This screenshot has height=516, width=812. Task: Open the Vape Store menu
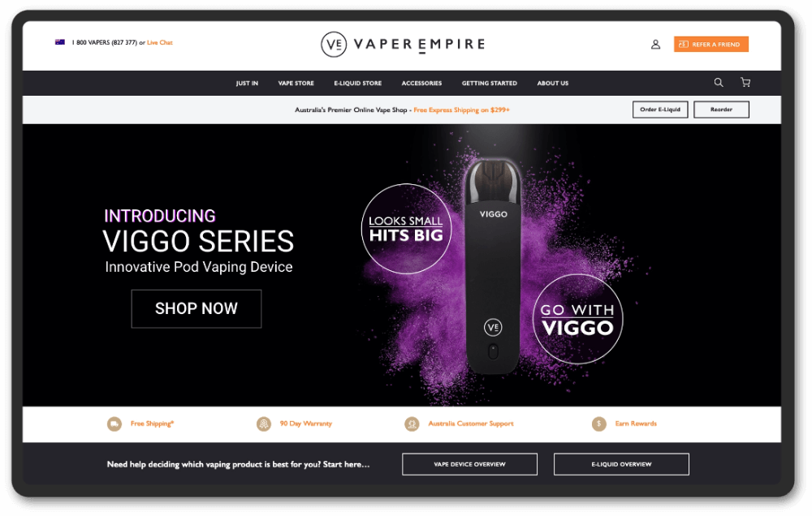pos(296,84)
